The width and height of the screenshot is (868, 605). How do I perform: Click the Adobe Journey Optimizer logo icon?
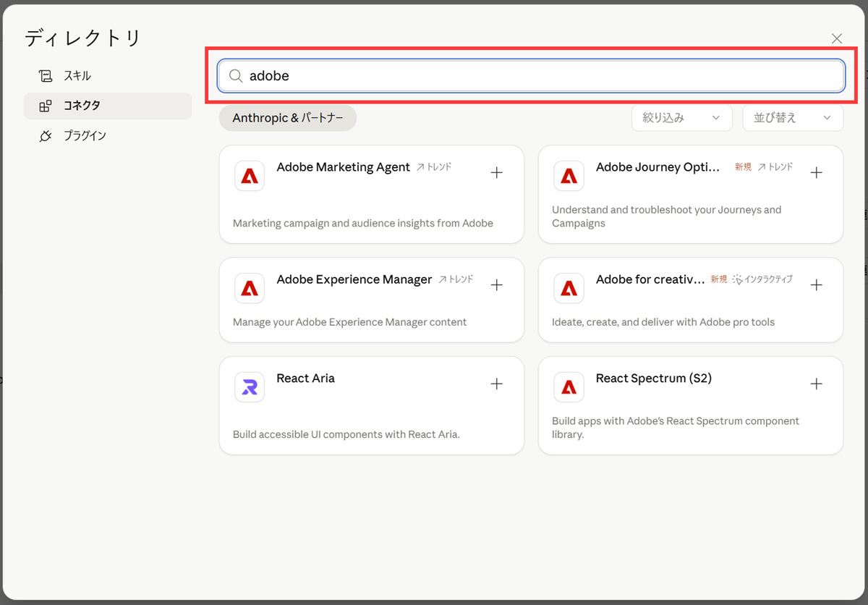(x=569, y=176)
